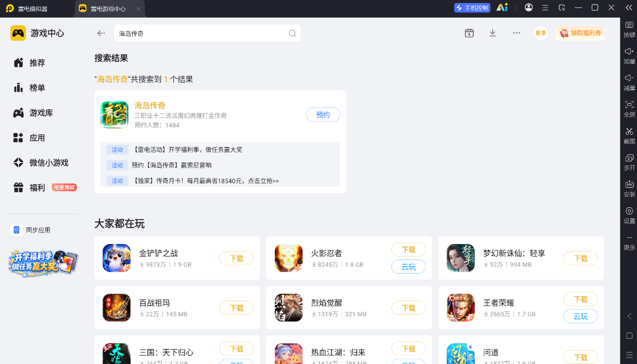
Task: Click the 领取福利券 coupon button
Action: click(580, 33)
